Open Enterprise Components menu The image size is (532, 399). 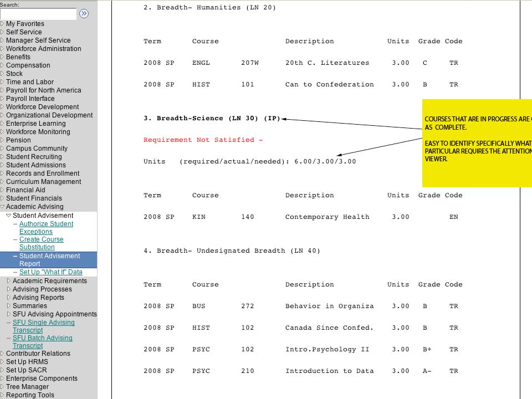tap(42, 378)
